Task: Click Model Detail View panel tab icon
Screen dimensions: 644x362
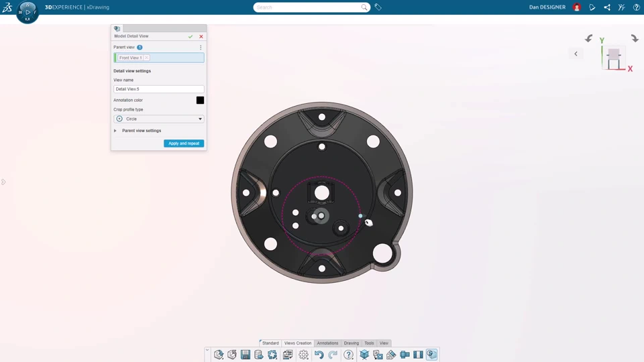Action: (117, 28)
